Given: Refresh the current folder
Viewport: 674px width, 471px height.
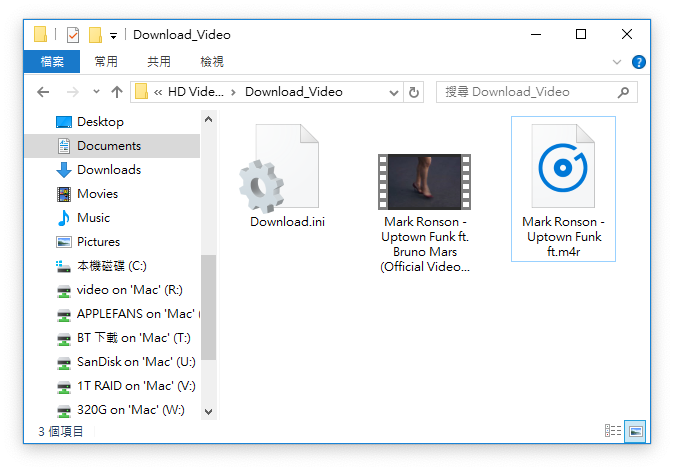Looking at the screenshot, I should pos(414,92).
